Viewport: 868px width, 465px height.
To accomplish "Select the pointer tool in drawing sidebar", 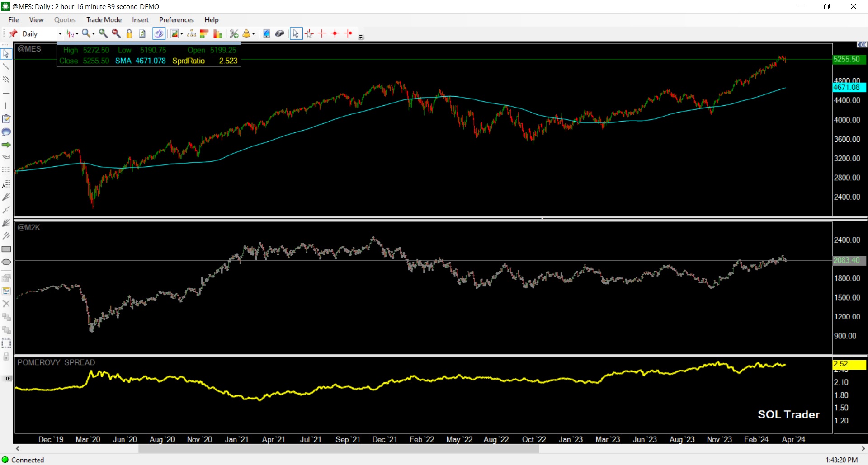I will coord(6,54).
